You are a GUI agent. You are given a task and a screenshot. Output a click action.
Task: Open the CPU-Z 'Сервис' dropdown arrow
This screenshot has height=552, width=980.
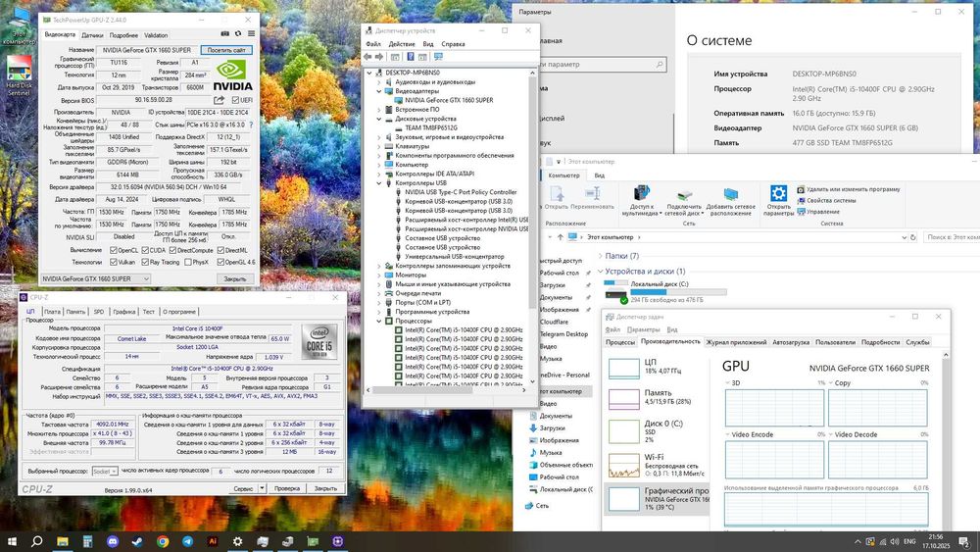(x=262, y=488)
